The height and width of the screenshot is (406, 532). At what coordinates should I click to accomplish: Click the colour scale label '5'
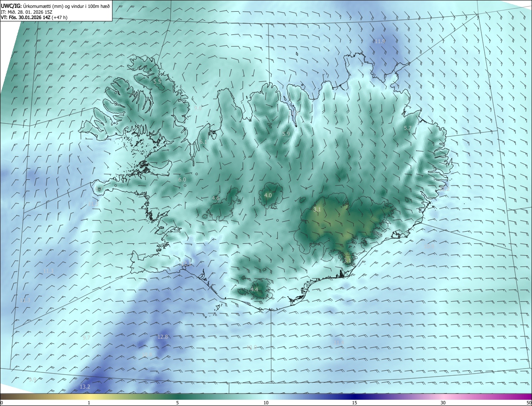[177, 403]
